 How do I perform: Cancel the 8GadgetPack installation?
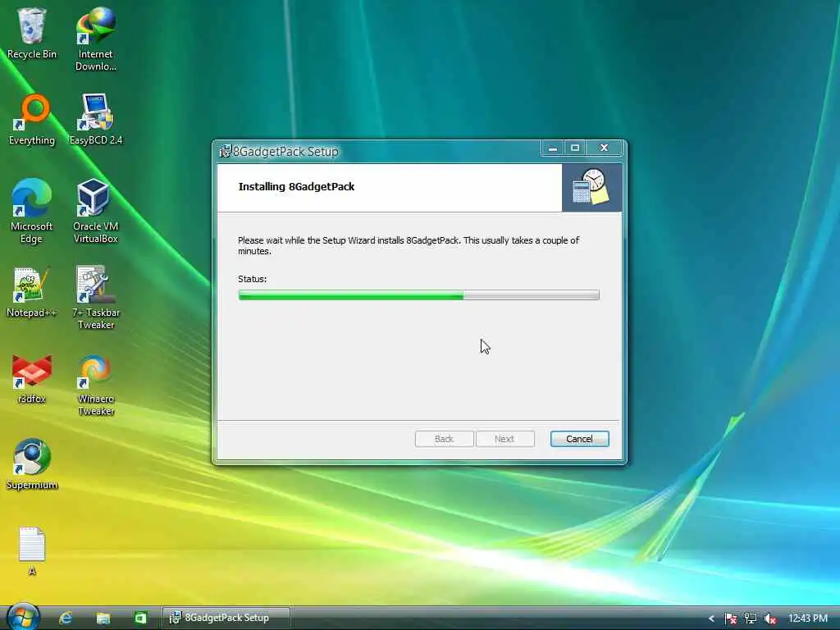pos(579,439)
